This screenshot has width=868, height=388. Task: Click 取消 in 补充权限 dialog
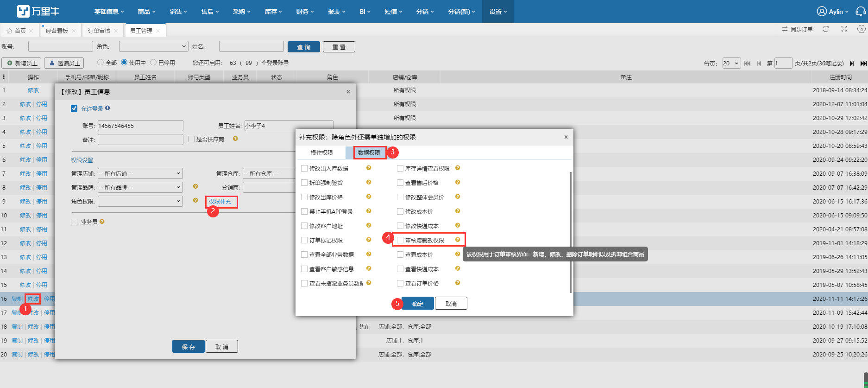point(451,304)
